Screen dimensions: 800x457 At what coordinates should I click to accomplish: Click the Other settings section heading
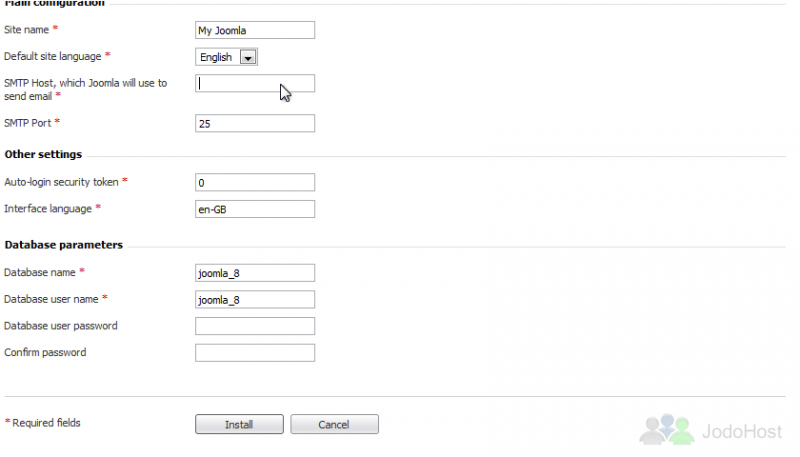[43, 154]
